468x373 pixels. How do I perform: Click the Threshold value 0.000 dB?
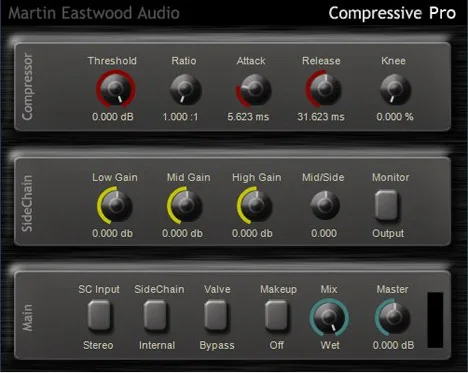click(113, 117)
